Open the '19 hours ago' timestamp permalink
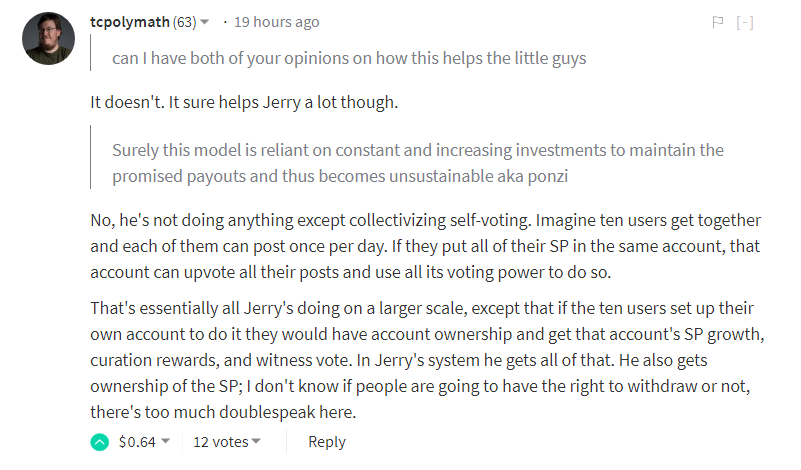The height and width of the screenshot is (470, 801). (276, 22)
